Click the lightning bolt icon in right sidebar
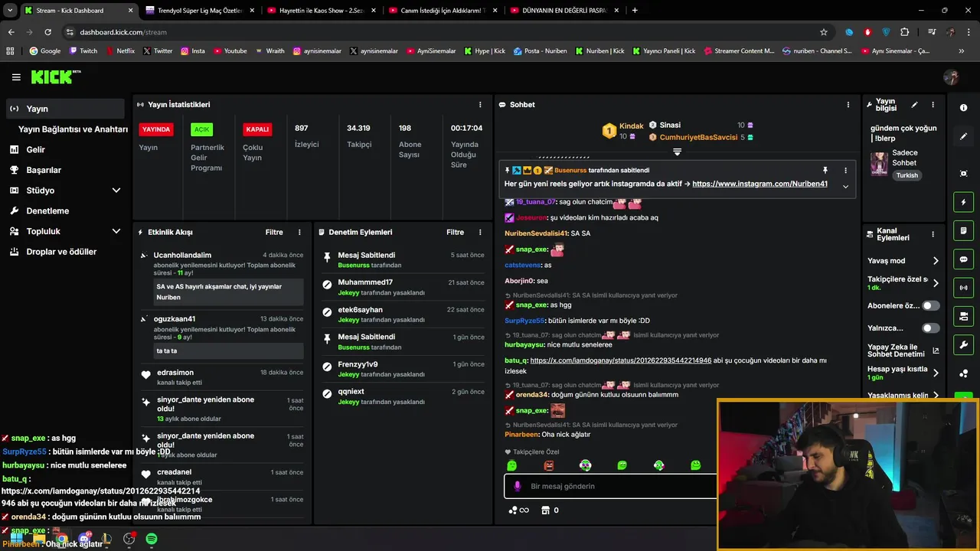Screen dimensions: 980x551 [x=963, y=202]
